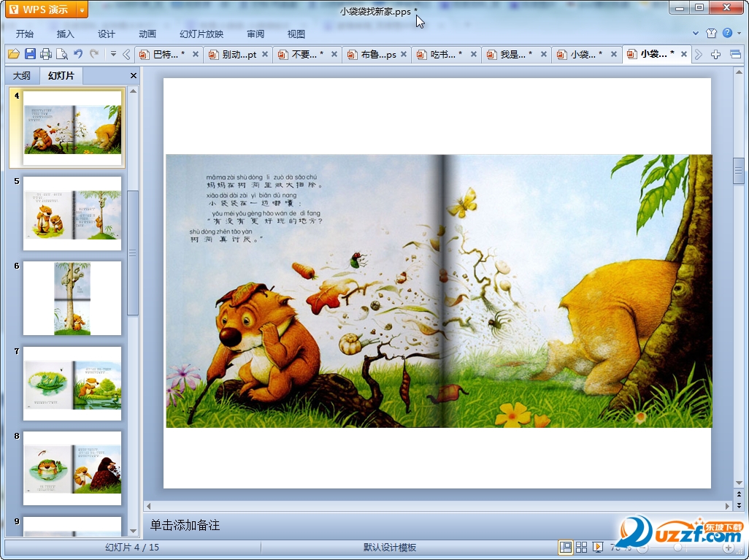This screenshot has width=749, height=560.
Task: Open the 插入 ribbon tab
Action: click(66, 34)
